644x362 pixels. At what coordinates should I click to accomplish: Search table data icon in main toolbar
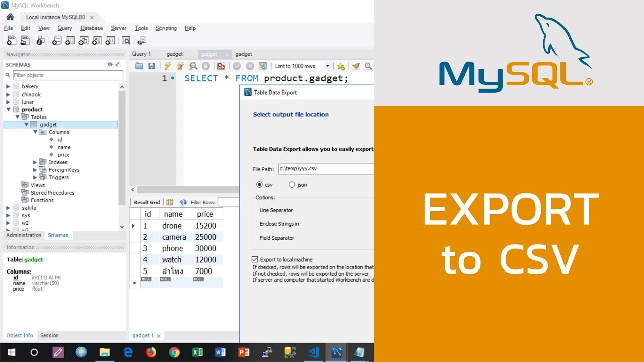(126, 40)
